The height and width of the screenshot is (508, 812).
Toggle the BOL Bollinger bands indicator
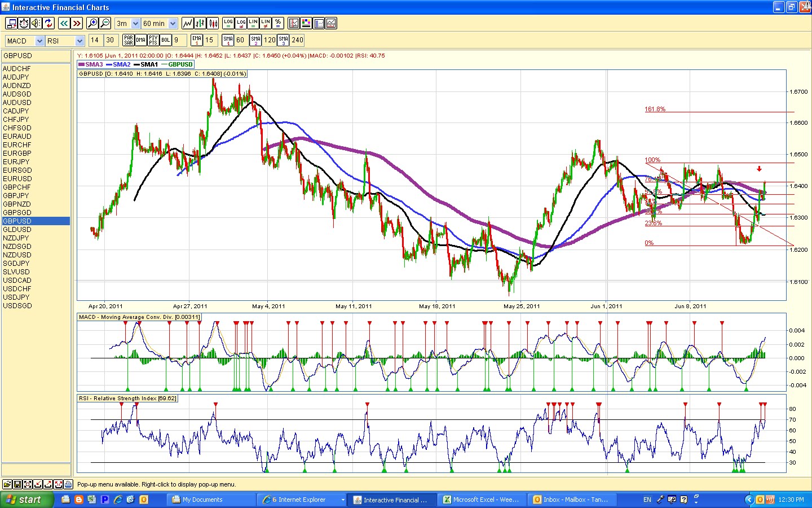pos(166,40)
